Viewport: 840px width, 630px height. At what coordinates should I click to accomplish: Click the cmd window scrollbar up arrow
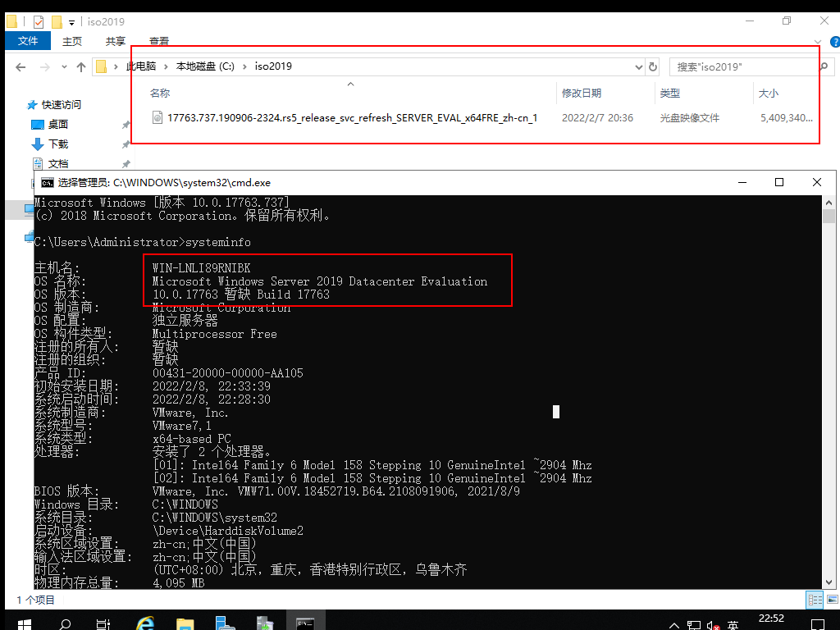(x=829, y=203)
